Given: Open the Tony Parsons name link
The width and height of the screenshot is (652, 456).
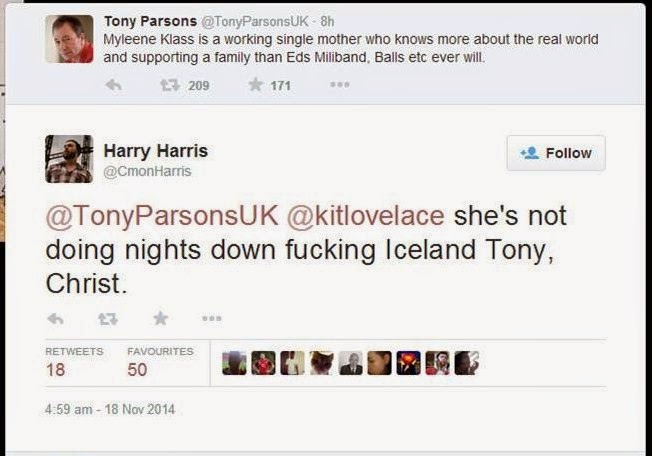Looking at the screenshot, I should pyautogui.click(x=150, y=21).
